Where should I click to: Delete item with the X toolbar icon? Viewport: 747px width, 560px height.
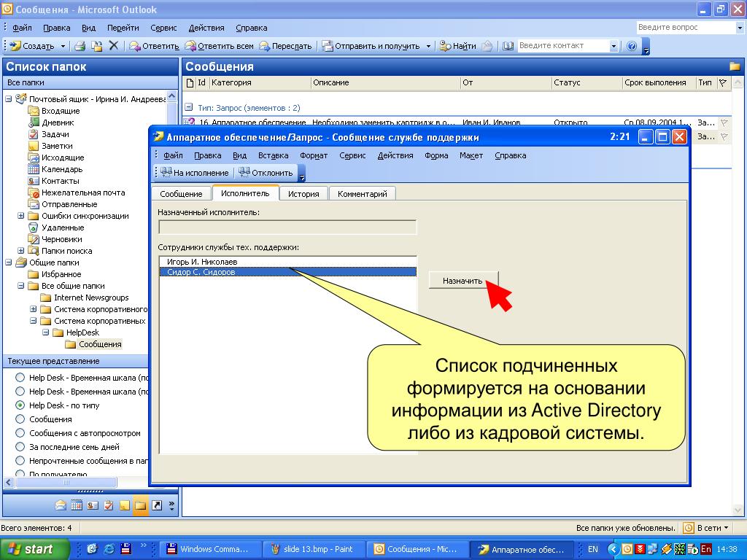113,46
